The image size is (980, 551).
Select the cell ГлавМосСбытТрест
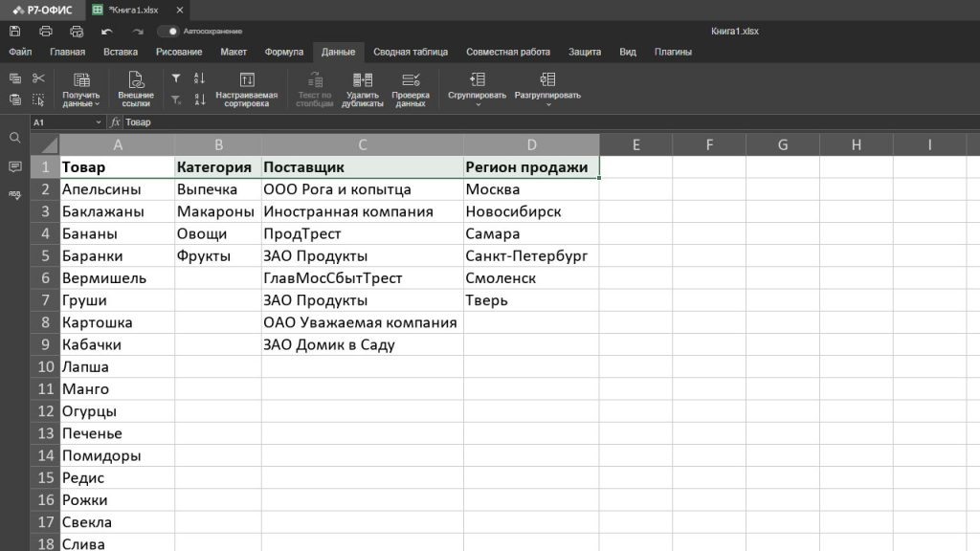(363, 278)
